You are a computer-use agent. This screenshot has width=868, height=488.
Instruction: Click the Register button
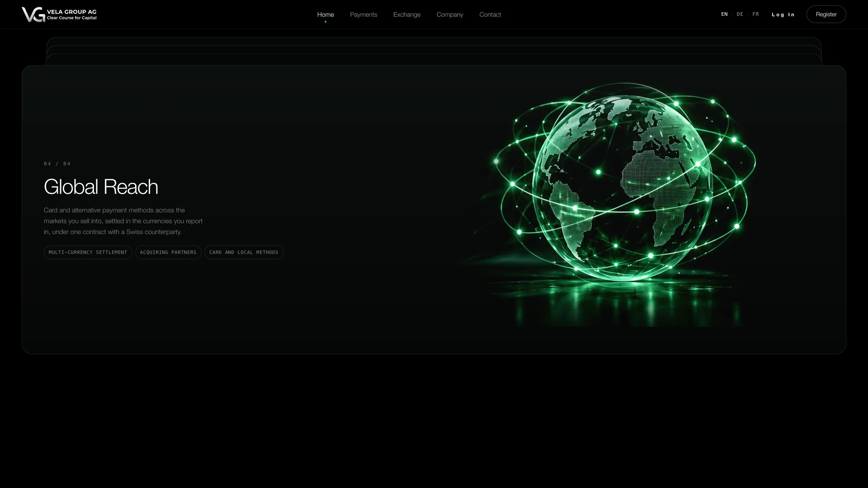coord(826,14)
